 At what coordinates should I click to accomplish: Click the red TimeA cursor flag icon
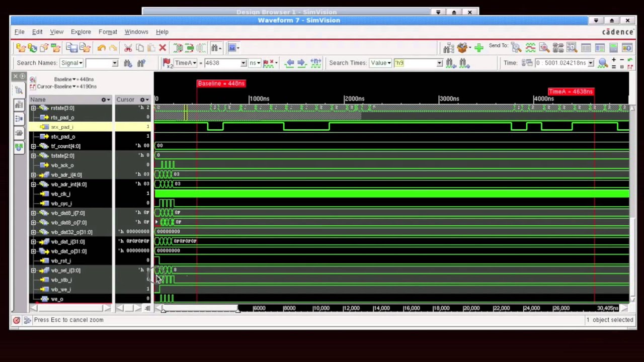coord(167,63)
